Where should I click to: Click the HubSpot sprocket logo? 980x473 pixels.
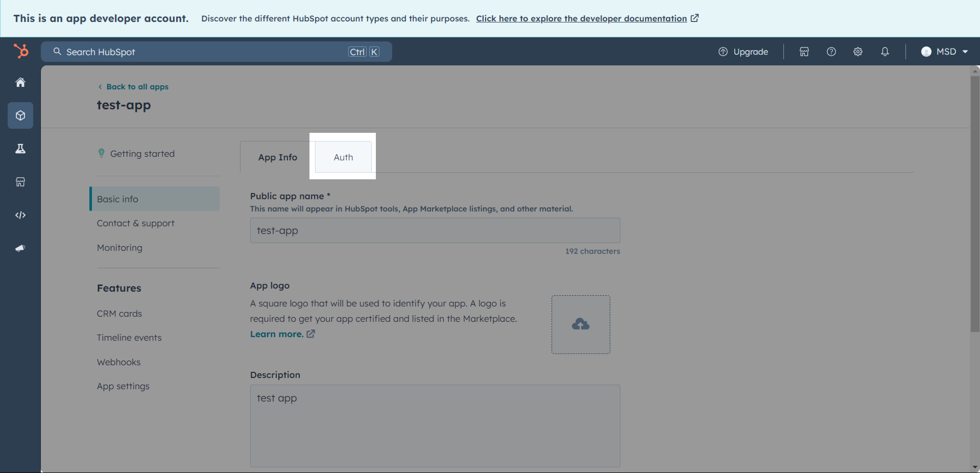point(21,51)
